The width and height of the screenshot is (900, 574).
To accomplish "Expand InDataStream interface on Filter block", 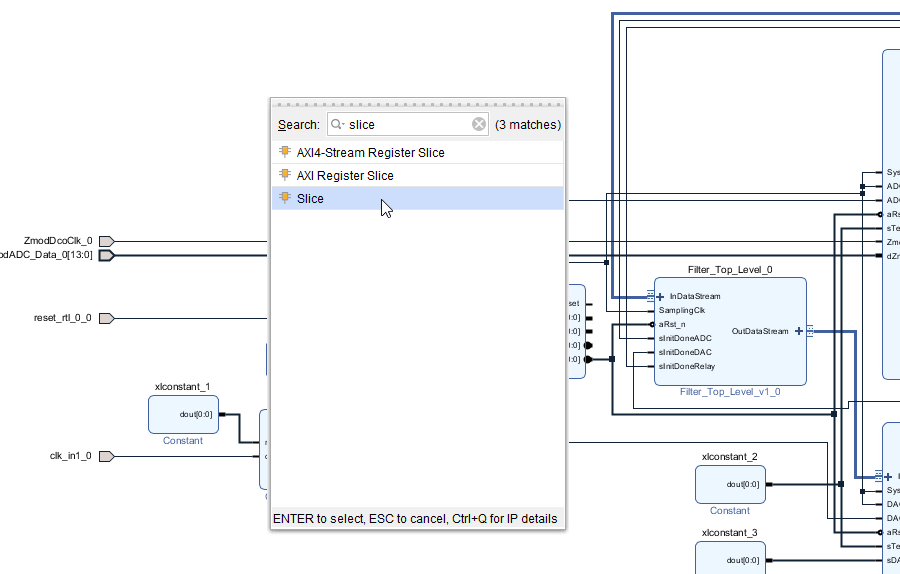I will coord(660,297).
